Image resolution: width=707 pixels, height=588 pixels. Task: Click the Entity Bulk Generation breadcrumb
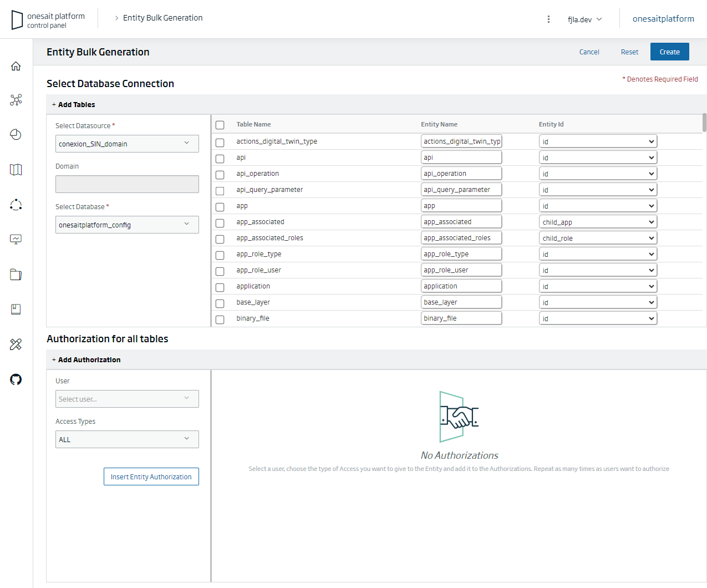pyautogui.click(x=162, y=18)
